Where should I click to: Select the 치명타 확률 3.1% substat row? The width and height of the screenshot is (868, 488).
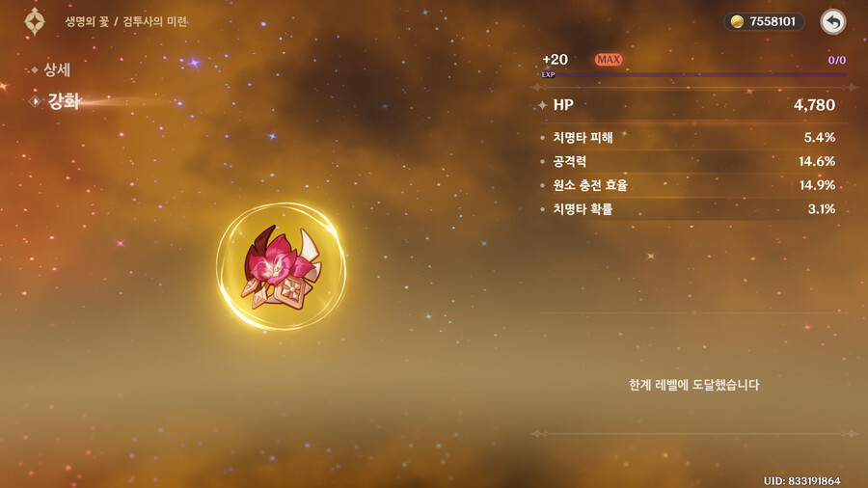(x=689, y=209)
